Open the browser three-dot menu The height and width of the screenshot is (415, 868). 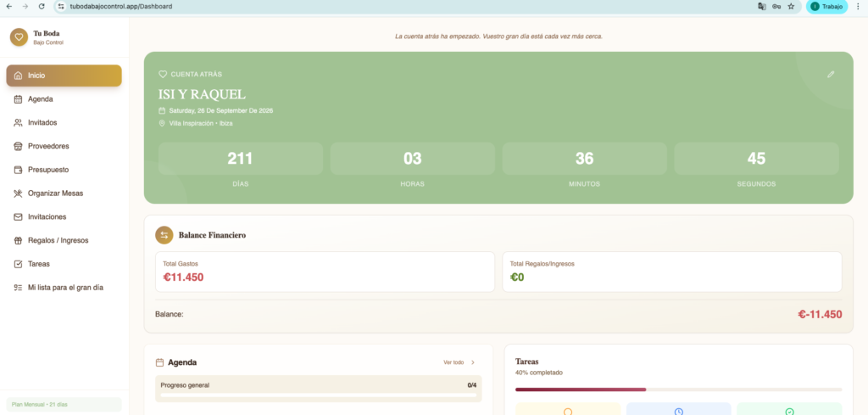coord(858,6)
